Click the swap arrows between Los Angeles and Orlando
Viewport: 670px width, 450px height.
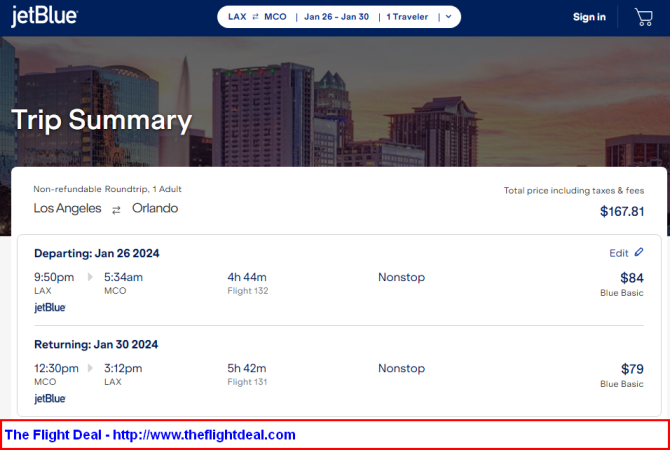point(116,210)
